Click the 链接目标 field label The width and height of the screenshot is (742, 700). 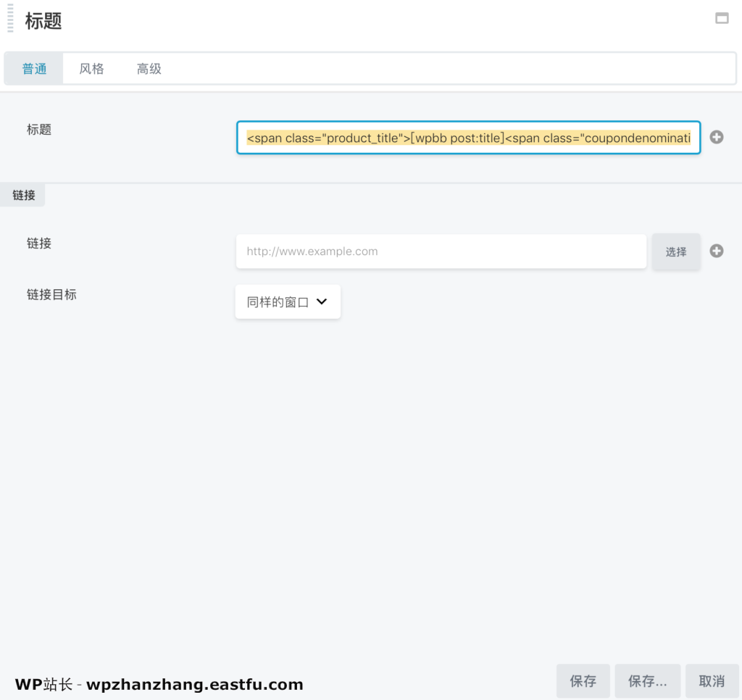click(51, 294)
